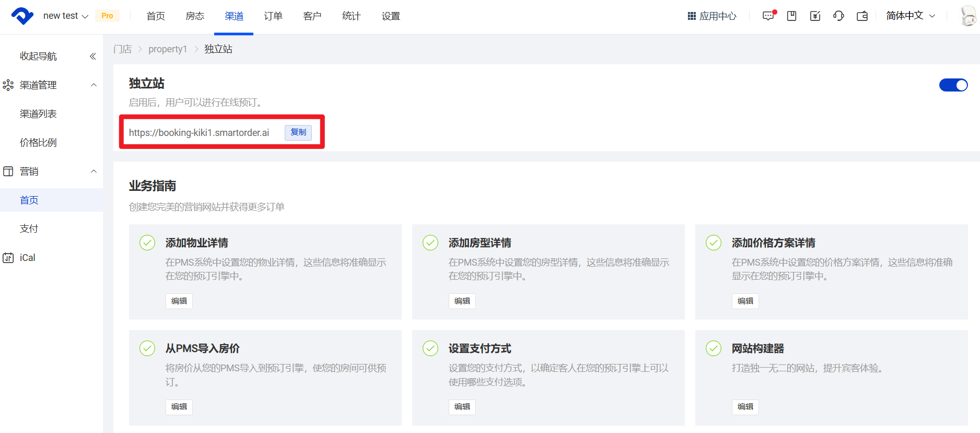
Task: Click the checkmark icon of 添加房型详情
Action: [x=430, y=243]
